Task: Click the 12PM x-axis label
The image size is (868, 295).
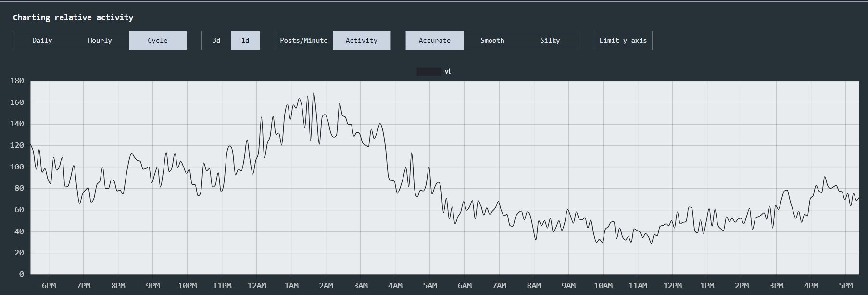Action: pyautogui.click(x=672, y=285)
